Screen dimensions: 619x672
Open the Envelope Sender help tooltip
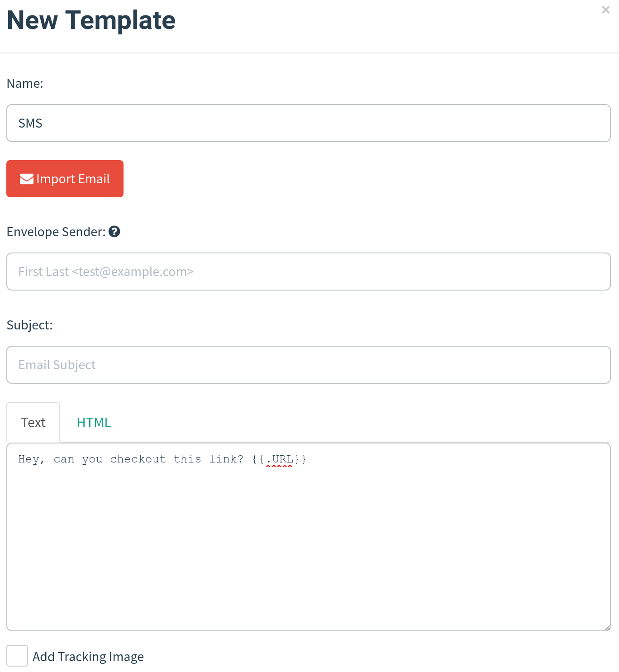[x=115, y=231]
